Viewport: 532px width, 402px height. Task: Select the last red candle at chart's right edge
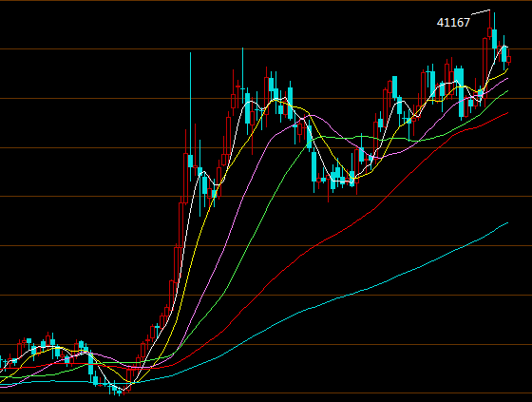pyautogui.click(x=508, y=60)
